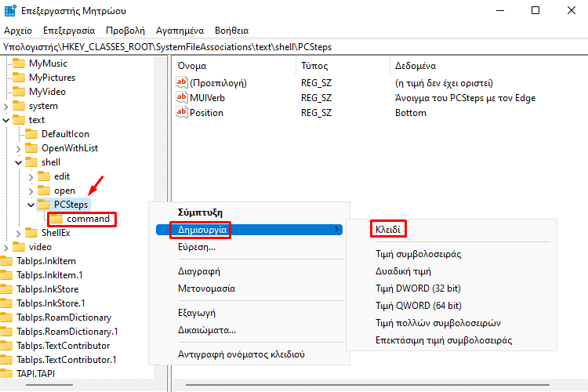Open the Επεξεργασία menu
Viewport: 588px width, 392px height.
click(x=69, y=31)
